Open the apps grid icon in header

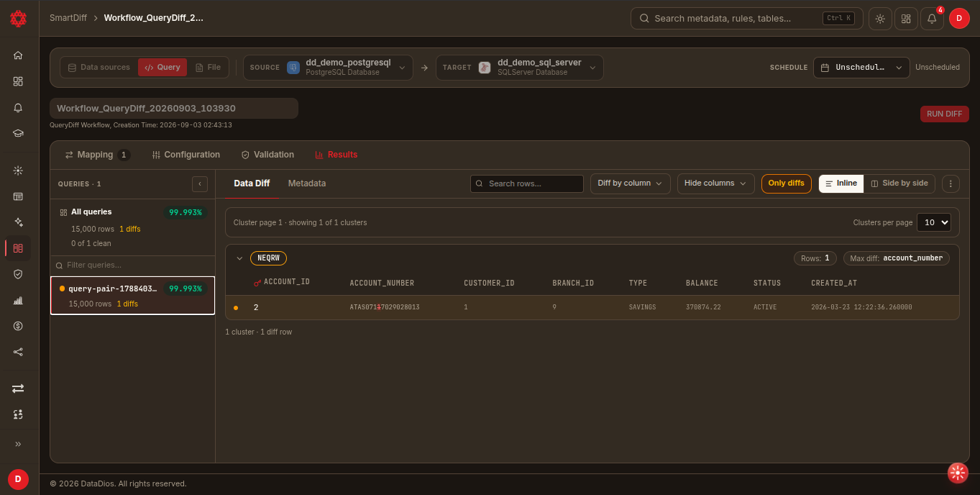pyautogui.click(x=906, y=19)
